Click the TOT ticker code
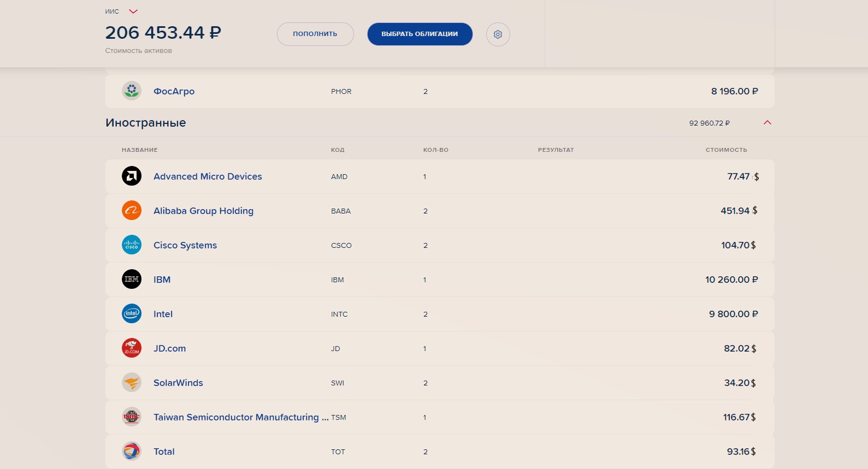The height and width of the screenshot is (469, 868). coord(338,452)
